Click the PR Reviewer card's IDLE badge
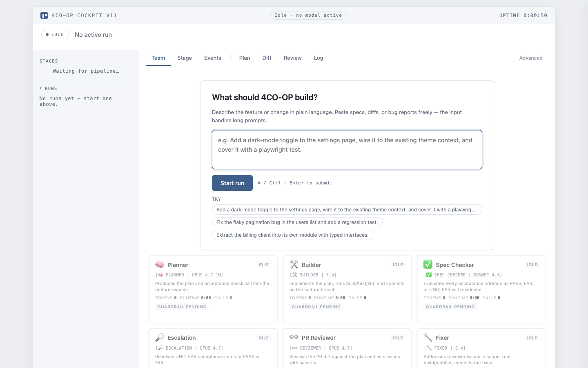588x368 pixels. pos(398,338)
